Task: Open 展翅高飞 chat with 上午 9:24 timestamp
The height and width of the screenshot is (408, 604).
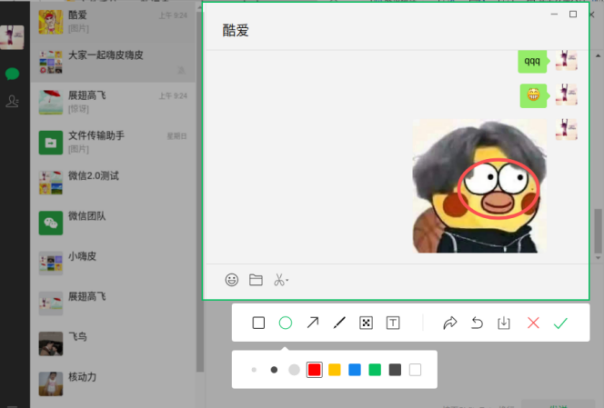Action: 113,102
